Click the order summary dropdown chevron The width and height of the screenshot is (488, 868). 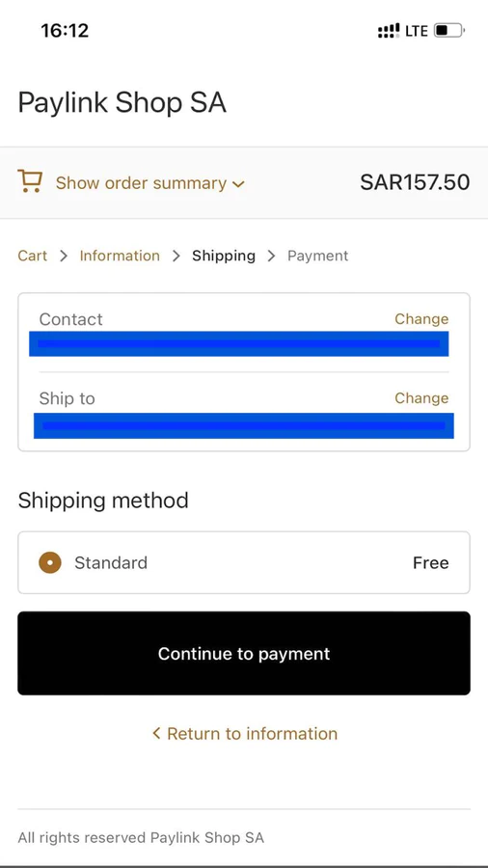[x=238, y=184]
